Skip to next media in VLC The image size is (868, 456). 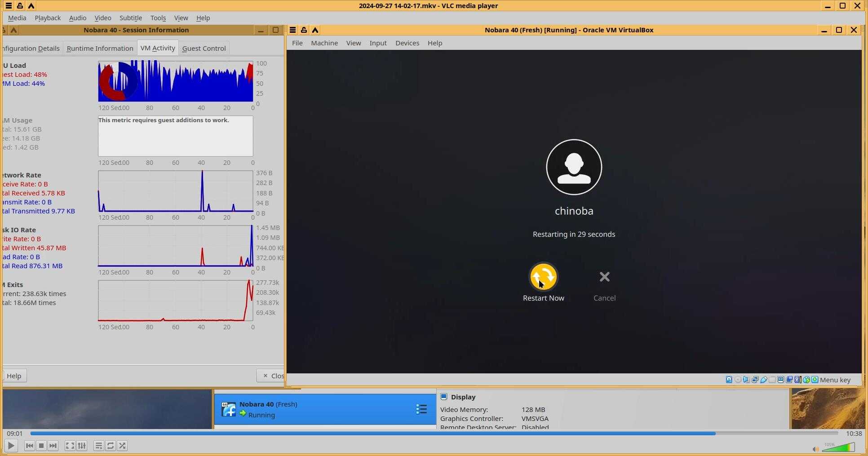(x=53, y=446)
